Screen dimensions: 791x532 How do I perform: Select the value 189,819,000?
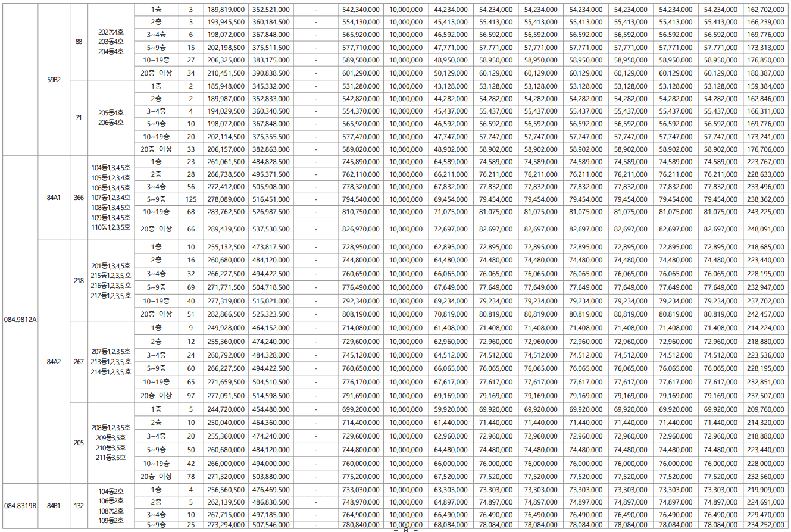(x=226, y=10)
